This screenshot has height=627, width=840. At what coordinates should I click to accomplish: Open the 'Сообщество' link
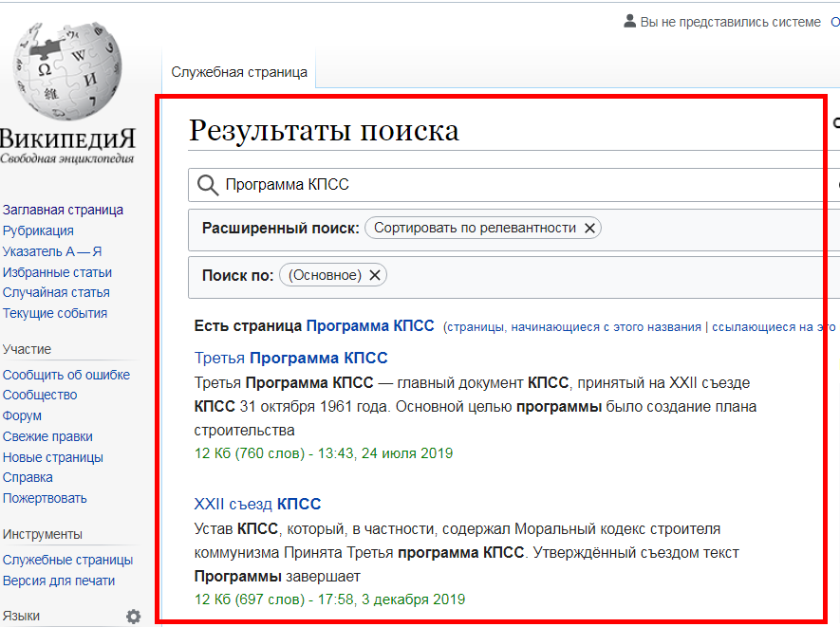(x=40, y=395)
